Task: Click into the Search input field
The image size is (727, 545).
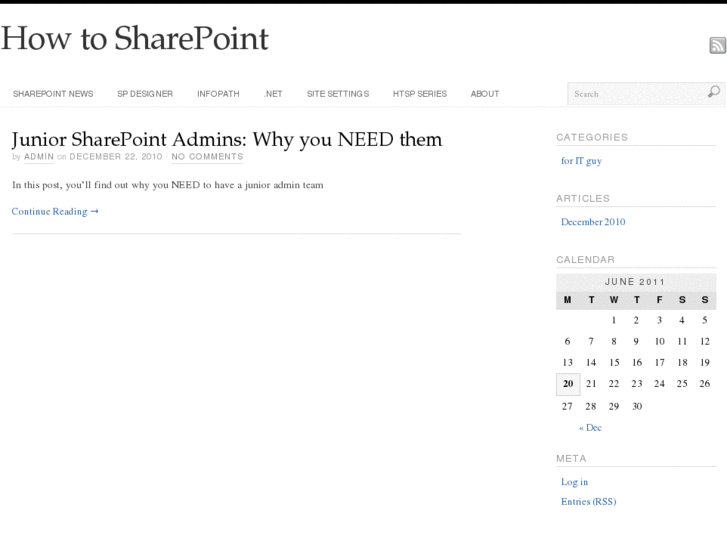Action: point(635,94)
